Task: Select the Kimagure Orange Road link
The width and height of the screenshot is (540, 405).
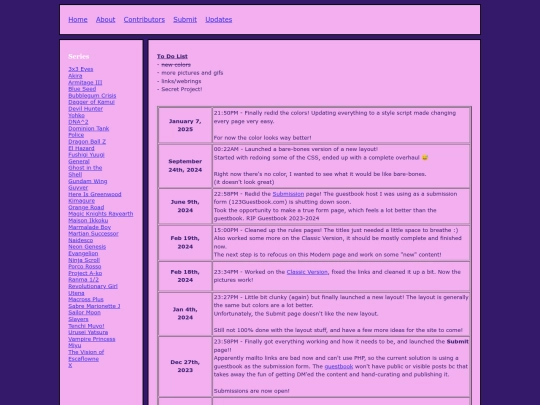Action: pos(86,204)
